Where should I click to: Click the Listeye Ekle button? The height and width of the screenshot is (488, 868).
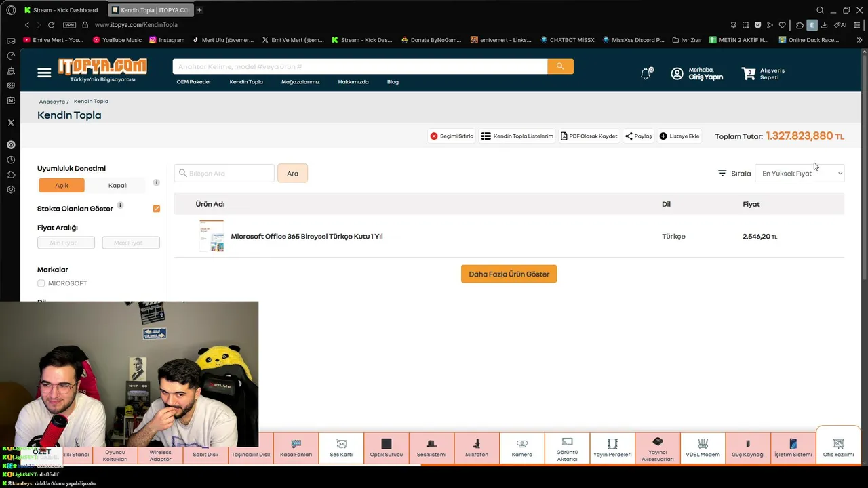tap(679, 136)
